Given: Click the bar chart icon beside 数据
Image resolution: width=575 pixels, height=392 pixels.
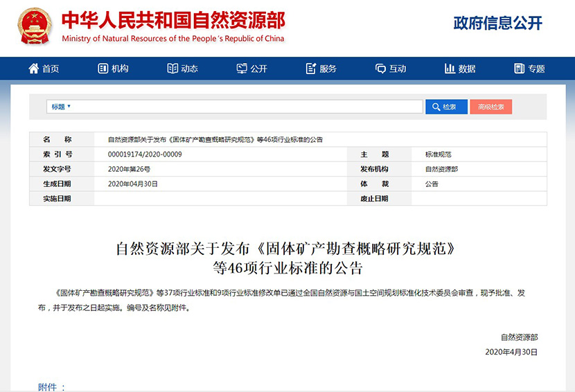Looking at the screenshot, I should tap(450, 68).
